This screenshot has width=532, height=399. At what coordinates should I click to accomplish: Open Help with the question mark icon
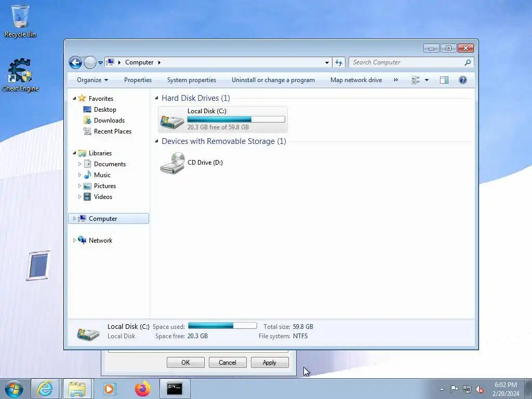(x=462, y=80)
